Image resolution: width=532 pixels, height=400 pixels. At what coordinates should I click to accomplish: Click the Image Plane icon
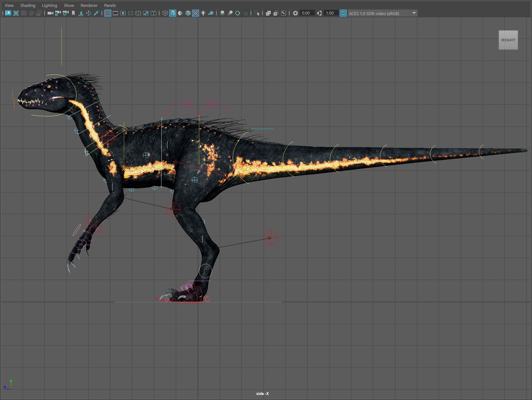point(81,13)
